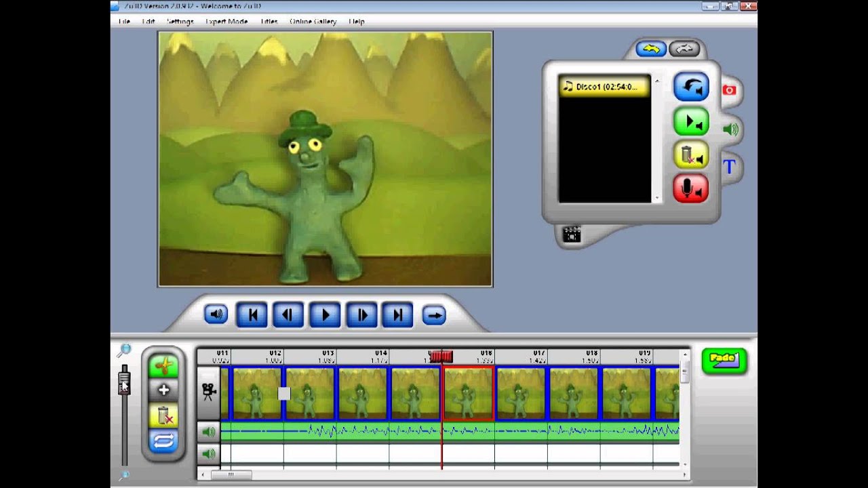
Task: Jump to the first frame
Action: tap(252, 314)
